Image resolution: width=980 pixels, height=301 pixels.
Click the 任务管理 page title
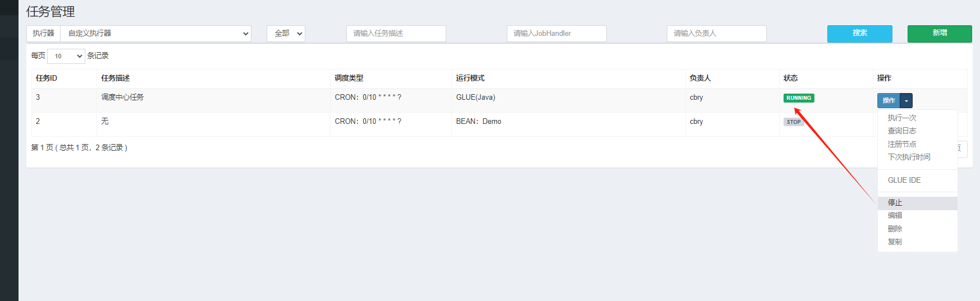click(51, 11)
